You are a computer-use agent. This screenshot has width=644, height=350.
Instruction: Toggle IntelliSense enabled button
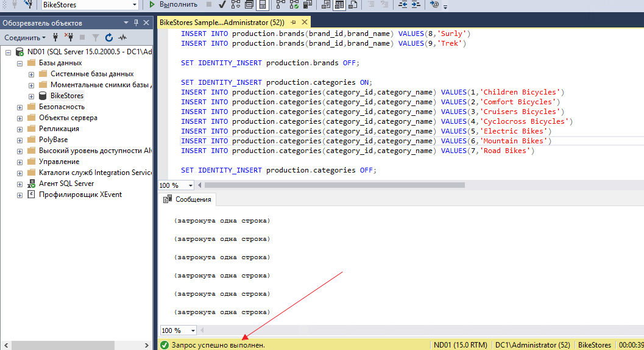coord(263,4)
